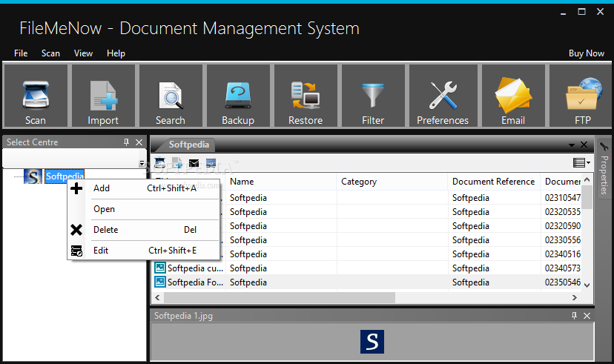Open Preferences with the wrench icon

click(x=443, y=96)
